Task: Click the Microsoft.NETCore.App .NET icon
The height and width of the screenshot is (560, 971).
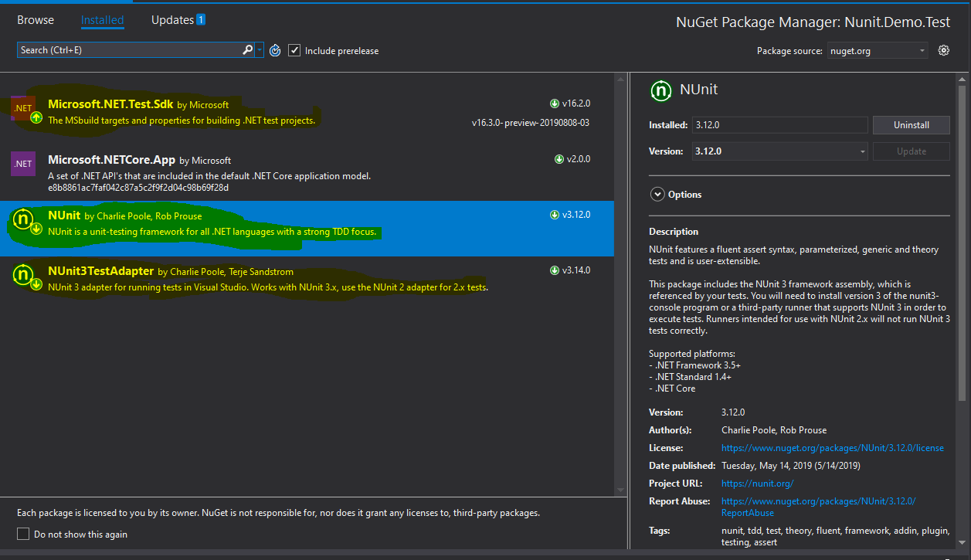Action: click(x=22, y=164)
